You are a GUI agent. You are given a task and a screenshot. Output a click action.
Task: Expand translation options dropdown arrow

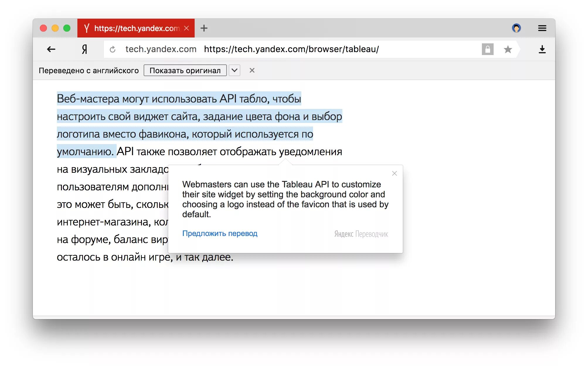click(x=234, y=70)
